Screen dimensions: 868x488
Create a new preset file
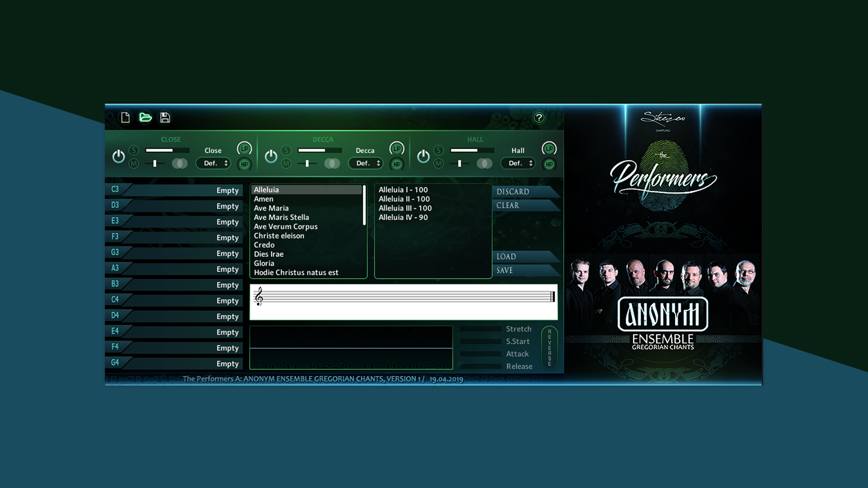(126, 117)
